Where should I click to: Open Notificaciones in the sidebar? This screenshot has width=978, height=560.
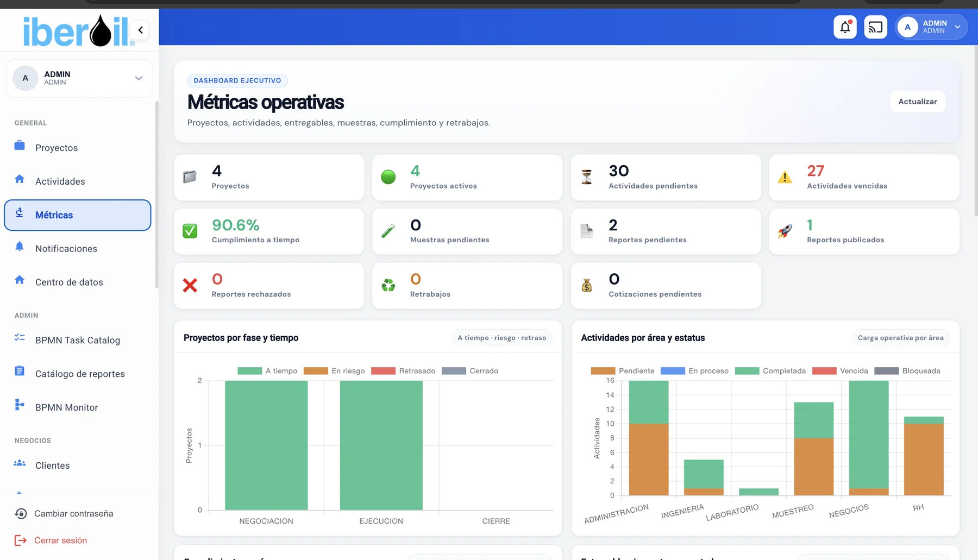(77, 249)
